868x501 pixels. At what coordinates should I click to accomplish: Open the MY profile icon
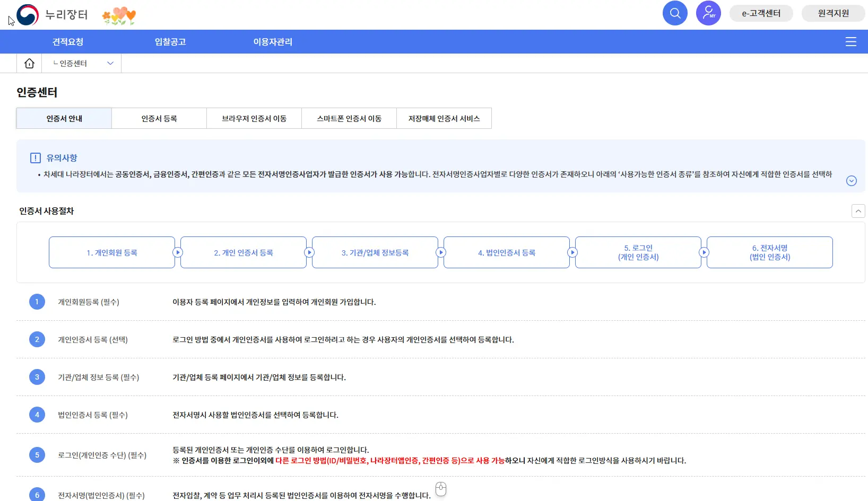coord(708,13)
